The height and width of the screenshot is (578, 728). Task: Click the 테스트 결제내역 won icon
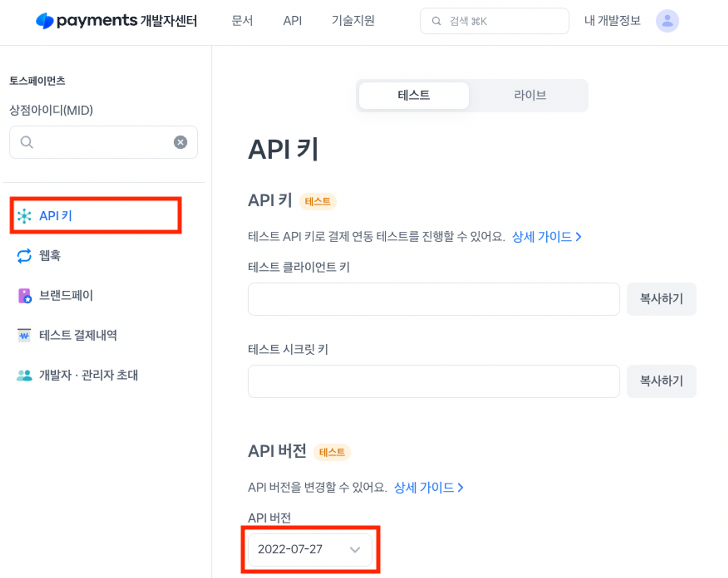point(24,335)
